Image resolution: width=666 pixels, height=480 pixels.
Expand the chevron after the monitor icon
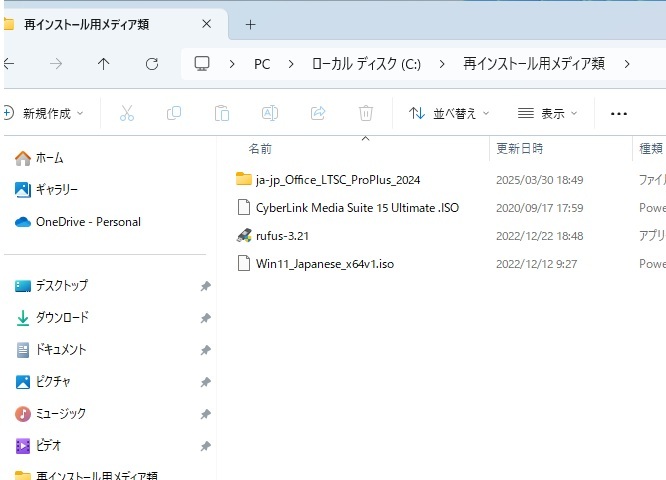pyautogui.click(x=232, y=64)
